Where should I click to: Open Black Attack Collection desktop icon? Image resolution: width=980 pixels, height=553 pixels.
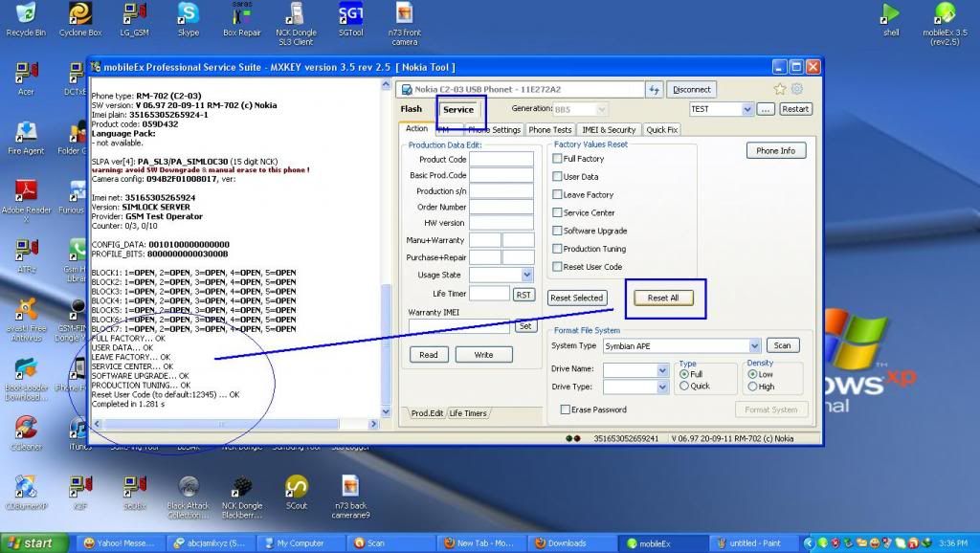(x=189, y=497)
